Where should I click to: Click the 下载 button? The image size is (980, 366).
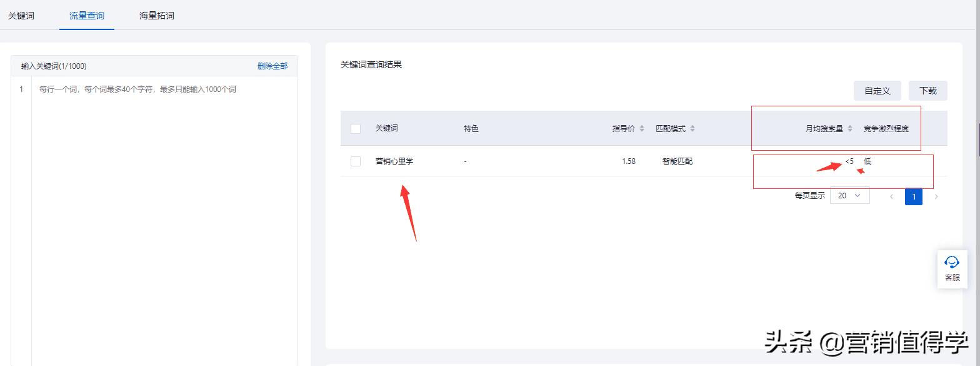[928, 91]
